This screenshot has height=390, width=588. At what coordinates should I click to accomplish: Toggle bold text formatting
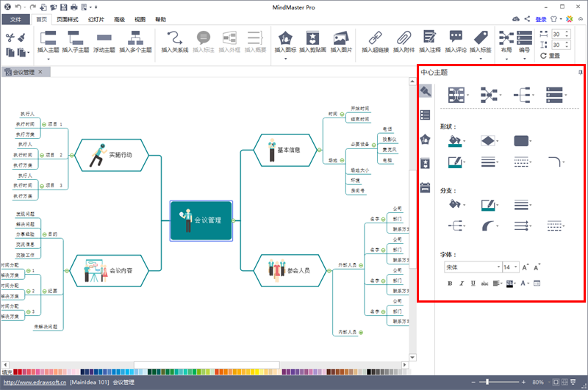(x=450, y=284)
